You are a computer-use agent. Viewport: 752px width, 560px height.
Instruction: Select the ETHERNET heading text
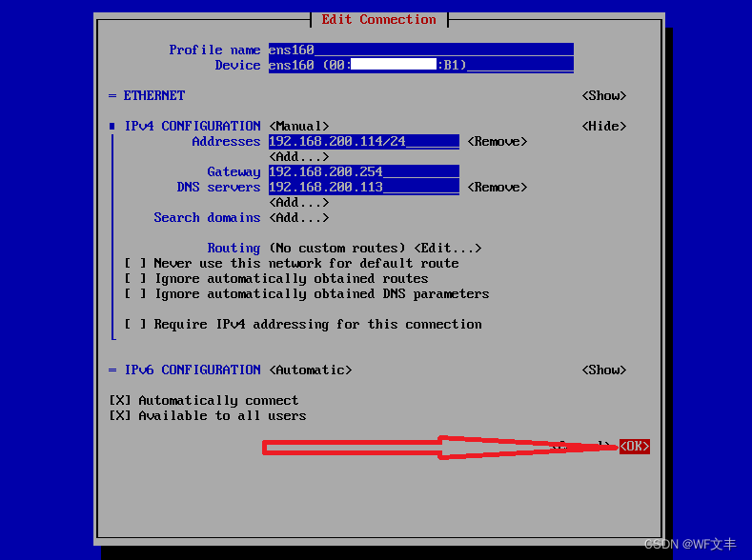154,96
